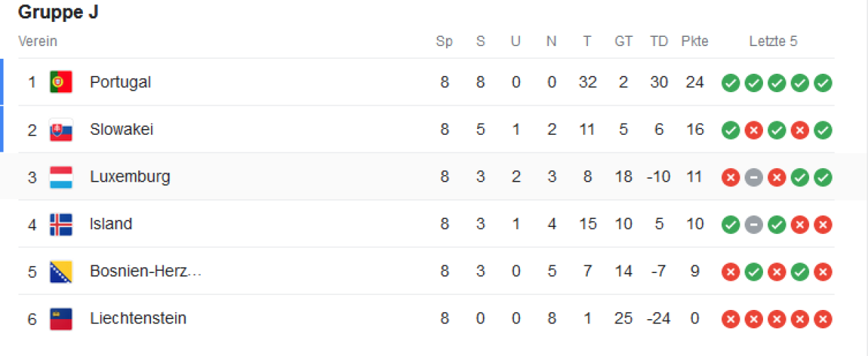The height and width of the screenshot is (356, 868).
Task: Click Portugal's first green win icon
Action: click(730, 83)
